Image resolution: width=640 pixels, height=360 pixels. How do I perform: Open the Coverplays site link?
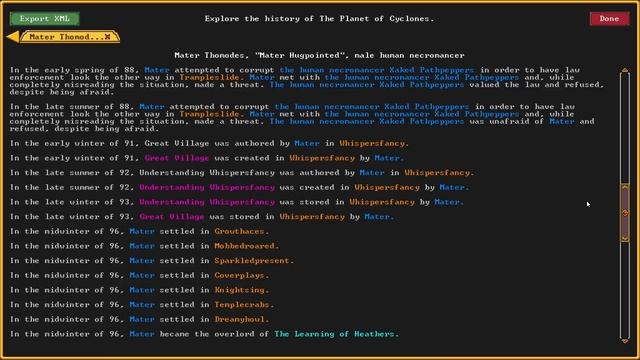(x=242, y=276)
